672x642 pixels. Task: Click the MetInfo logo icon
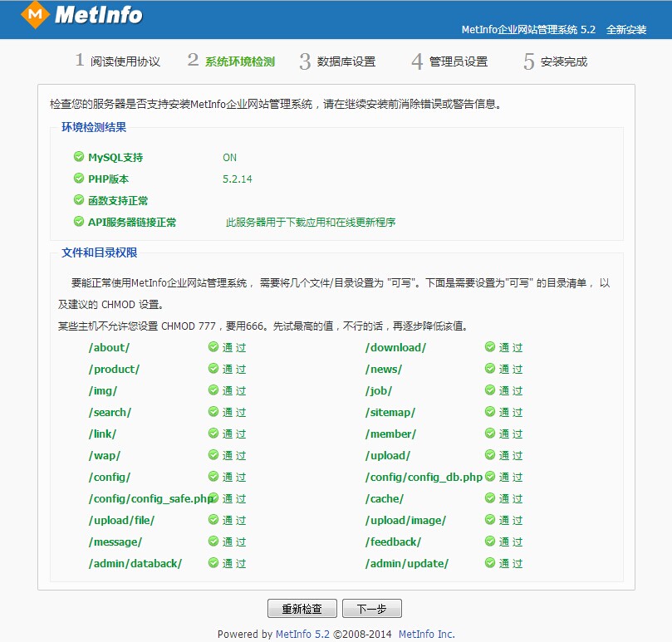point(35,15)
